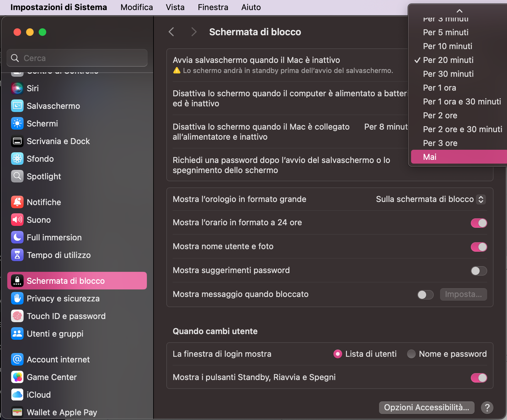The height and width of the screenshot is (420, 507).
Task: Open the Utenti e gruppi pane
Action: tap(77, 334)
